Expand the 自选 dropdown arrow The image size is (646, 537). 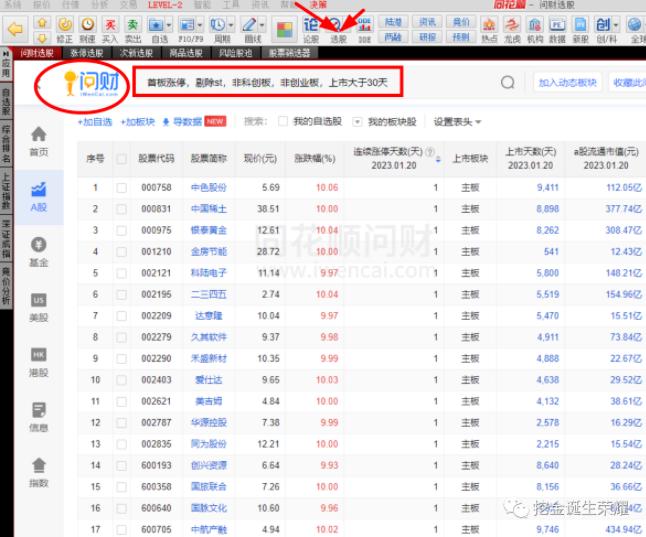click(x=169, y=25)
